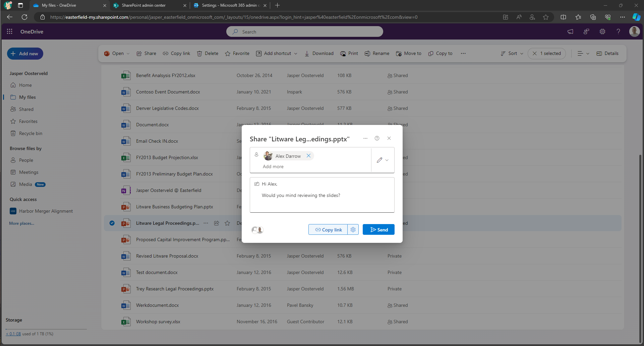This screenshot has width=644, height=346.
Task: Click the OneDrive search box
Action: coord(304,31)
